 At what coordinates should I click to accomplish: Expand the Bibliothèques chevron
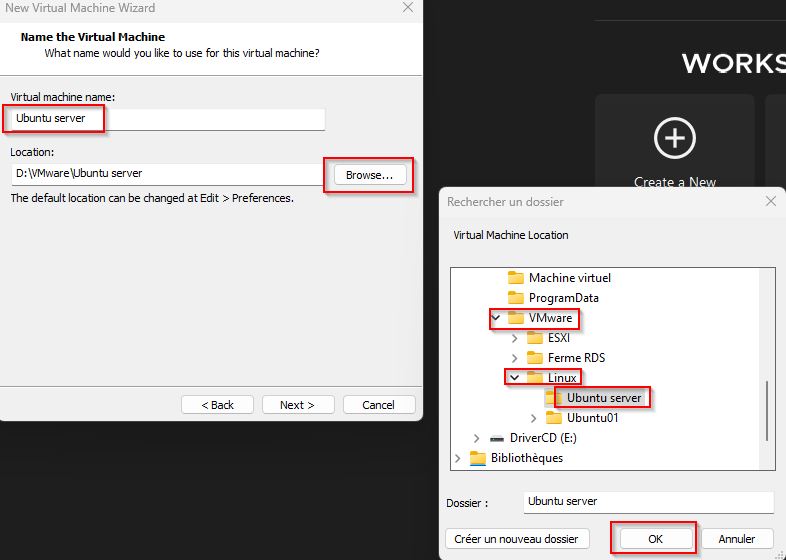click(x=457, y=458)
